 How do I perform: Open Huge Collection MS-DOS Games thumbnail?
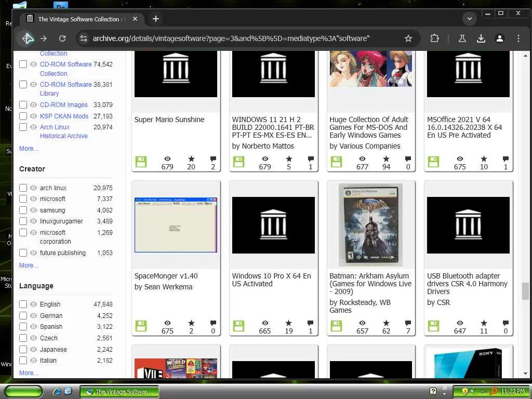[370, 69]
